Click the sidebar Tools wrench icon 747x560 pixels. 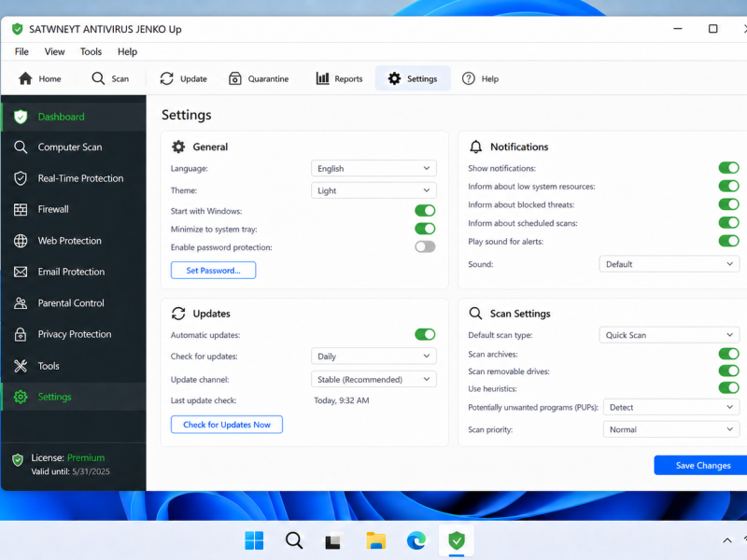click(21, 366)
